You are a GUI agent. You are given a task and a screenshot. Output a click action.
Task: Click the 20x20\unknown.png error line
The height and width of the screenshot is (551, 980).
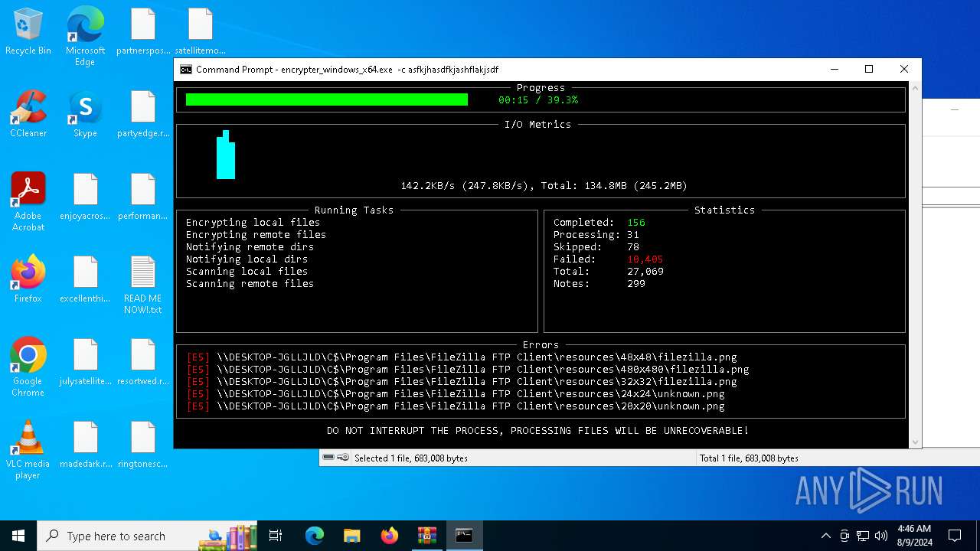(456, 406)
